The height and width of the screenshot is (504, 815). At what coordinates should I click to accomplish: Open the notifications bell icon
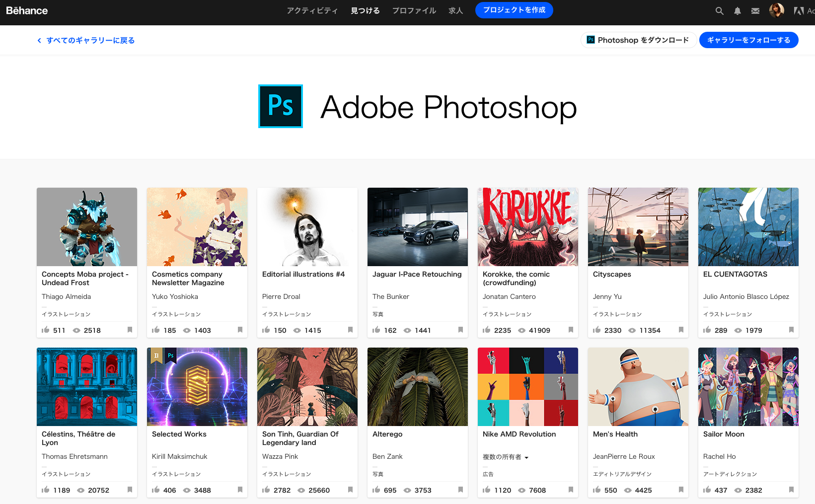[x=738, y=11]
